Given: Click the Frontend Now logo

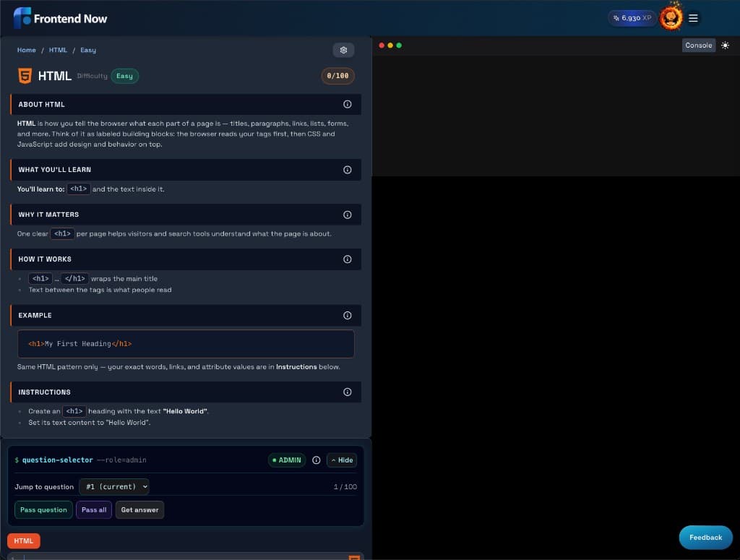Looking at the screenshot, I should pos(61,18).
